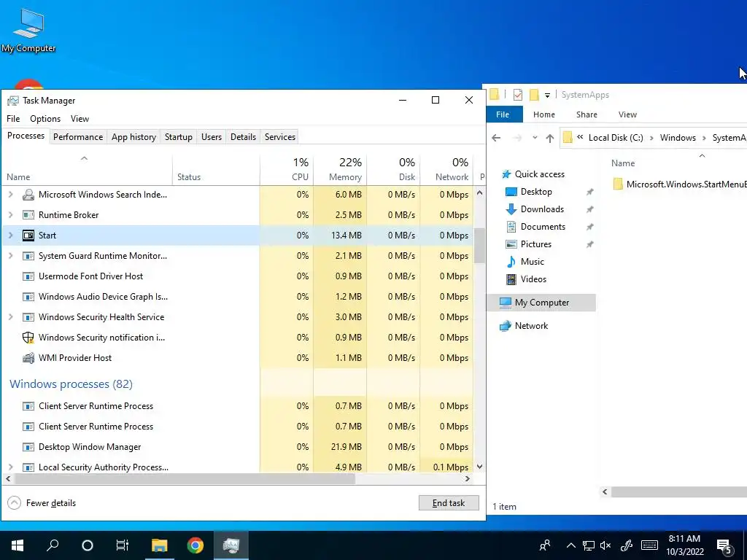Click Local Disk (C:) breadcrumb
Viewport: 747px width, 560px height.
616,138
